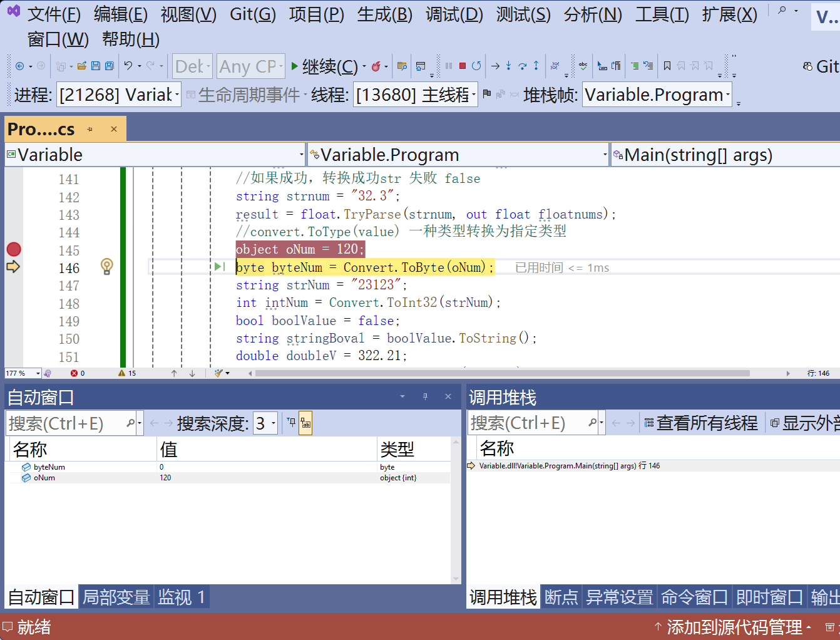Switch to the 局部变量 tab
Screen dimensions: 840x640
click(x=116, y=597)
